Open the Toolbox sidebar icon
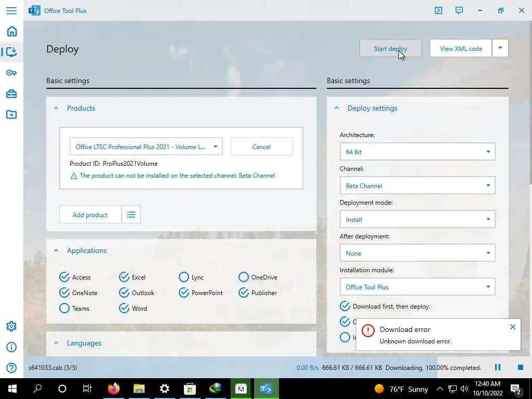 [11, 94]
